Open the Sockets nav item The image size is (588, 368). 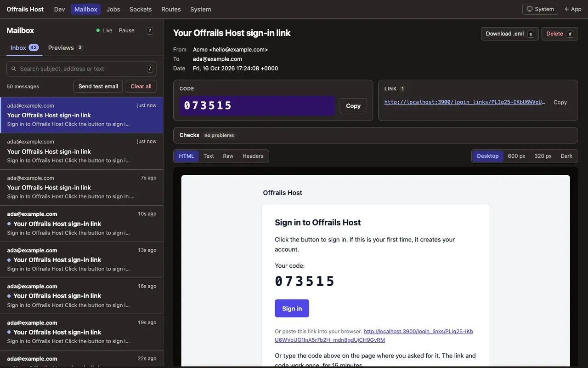tap(141, 9)
